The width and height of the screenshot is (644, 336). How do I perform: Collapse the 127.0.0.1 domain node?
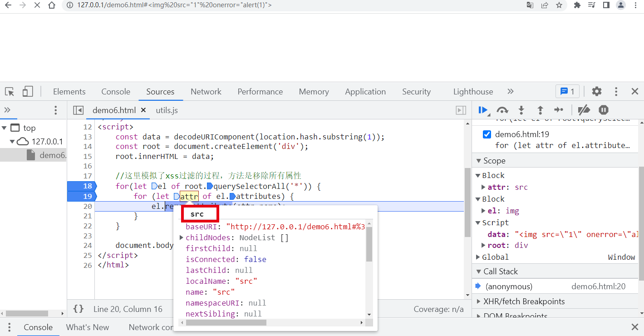click(x=12, y=142)
